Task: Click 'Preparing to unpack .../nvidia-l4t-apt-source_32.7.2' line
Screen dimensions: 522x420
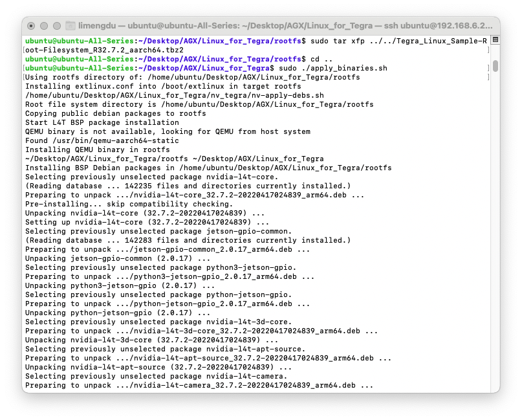Action: tap(208, 358)
